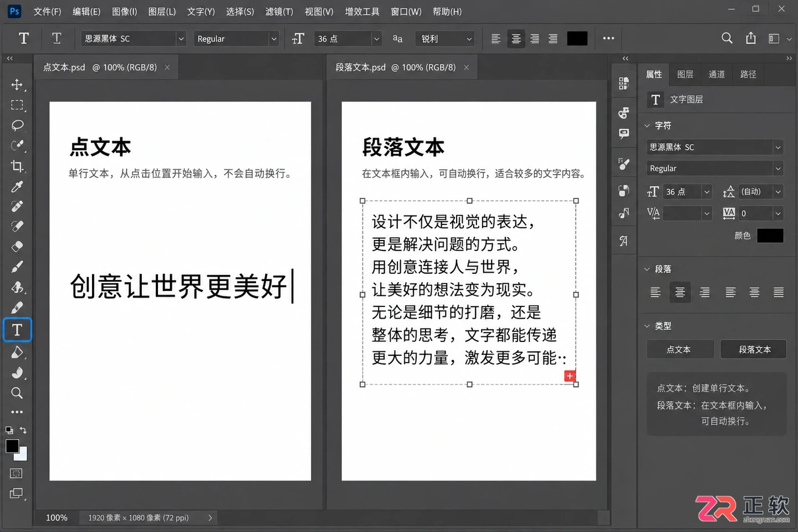
Task: Swap foreground and background colors
Action: coord(23,430)
